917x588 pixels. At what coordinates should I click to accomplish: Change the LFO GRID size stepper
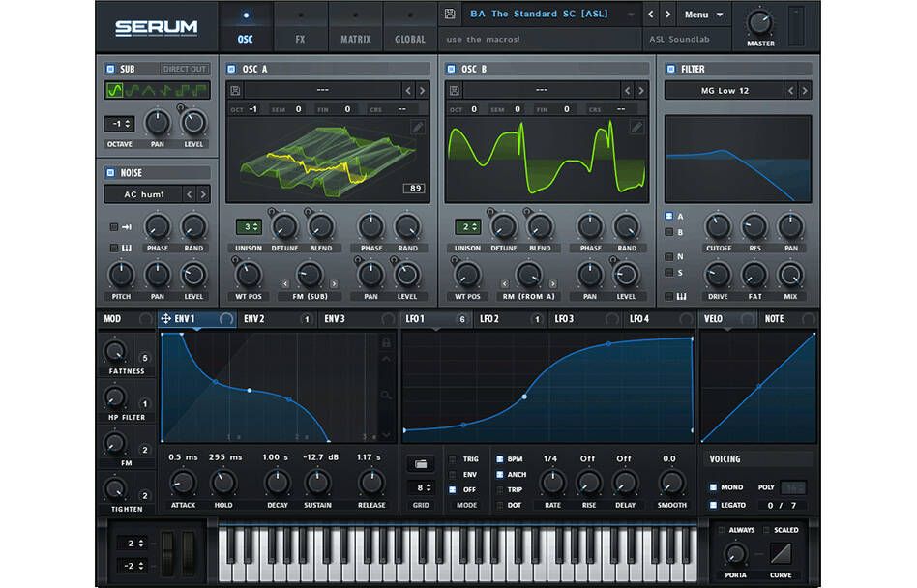[421, 487]
